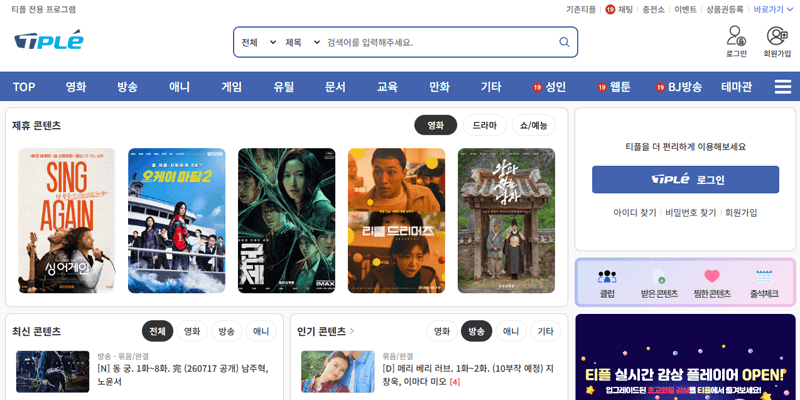
Task: Open the 성인 navigation menu
Action: click(549, 87)
